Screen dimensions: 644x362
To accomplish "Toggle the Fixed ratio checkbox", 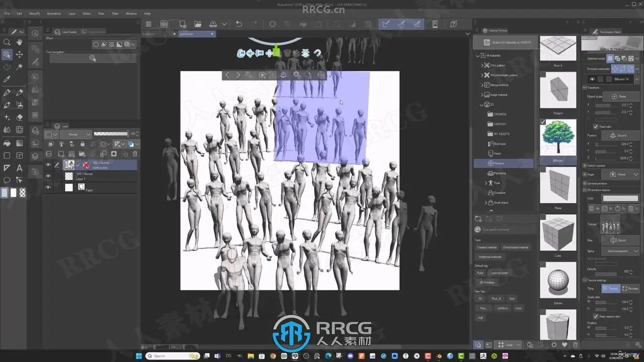I will (x=596, y=126).
